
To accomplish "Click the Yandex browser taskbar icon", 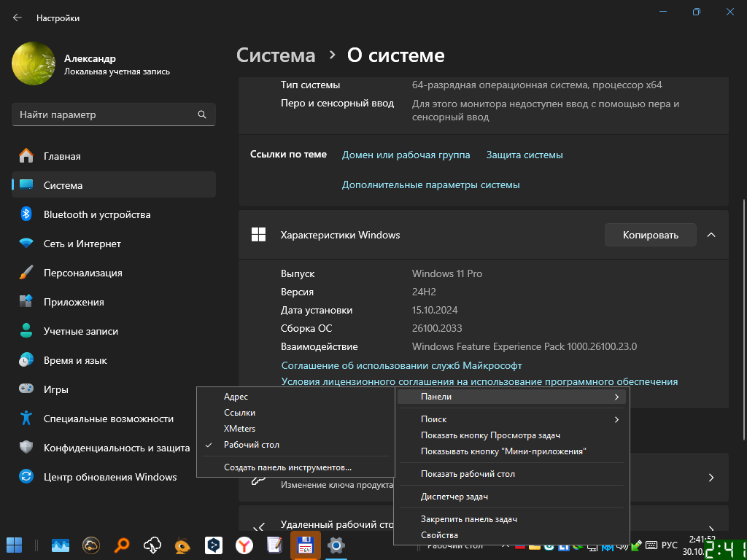I will point(244,545).
